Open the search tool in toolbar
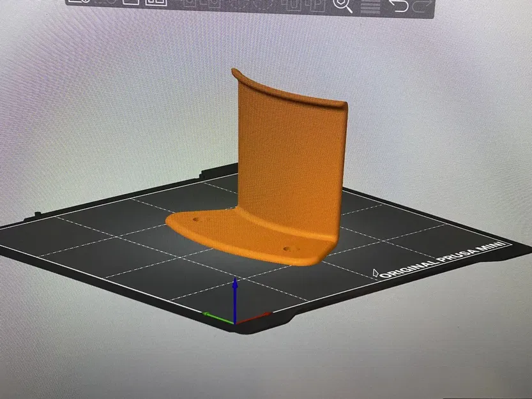Viewport: 532px width, 399px height. point(342,5)
